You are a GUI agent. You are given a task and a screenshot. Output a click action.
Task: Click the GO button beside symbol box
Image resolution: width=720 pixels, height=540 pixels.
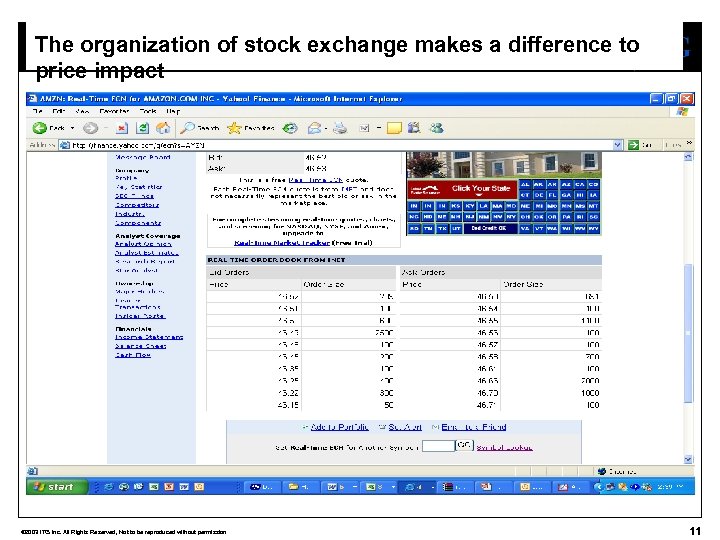pyautogui.click(x=464, y=445)
